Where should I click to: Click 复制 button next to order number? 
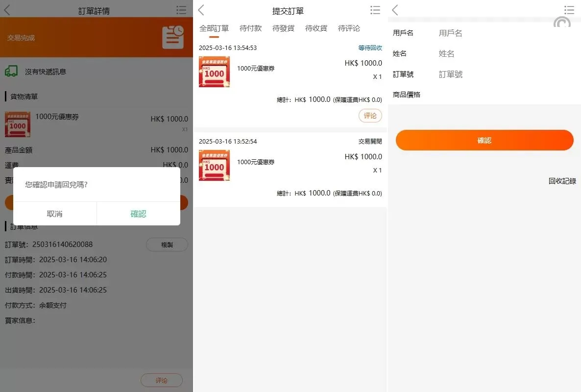(167, 245)
